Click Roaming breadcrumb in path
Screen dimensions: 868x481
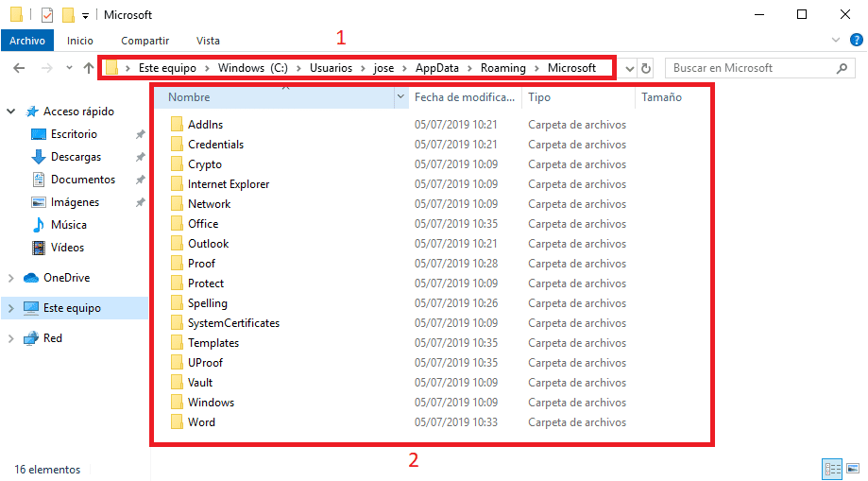(502, 68)
